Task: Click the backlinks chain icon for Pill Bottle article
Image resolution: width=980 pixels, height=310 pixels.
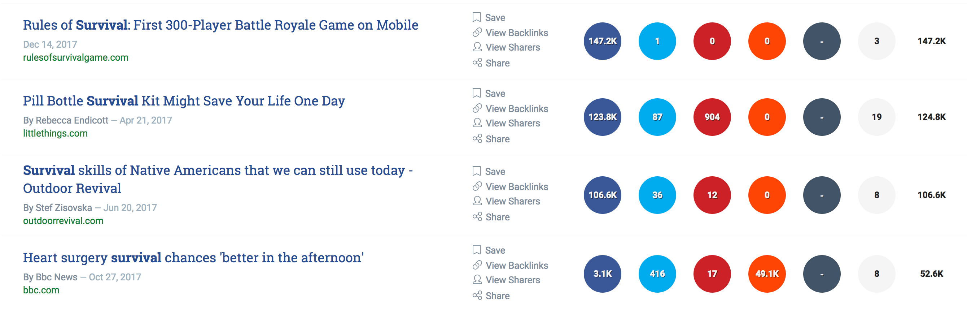Action: (477, 108)
